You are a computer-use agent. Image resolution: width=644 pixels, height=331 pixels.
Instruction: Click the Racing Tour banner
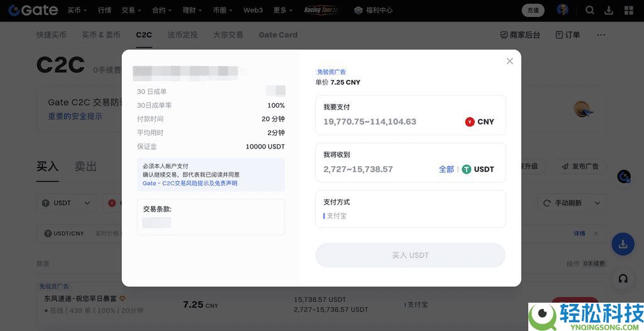coord(321,10)
